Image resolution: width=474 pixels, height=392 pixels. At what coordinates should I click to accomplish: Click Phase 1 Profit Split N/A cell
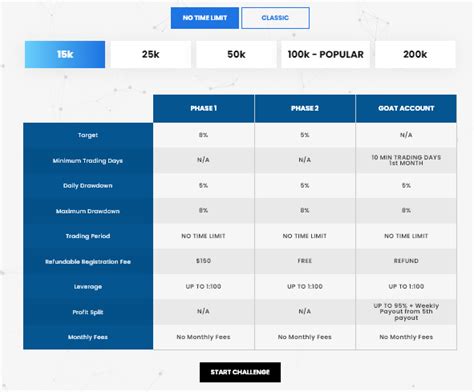tap(203, 311)
